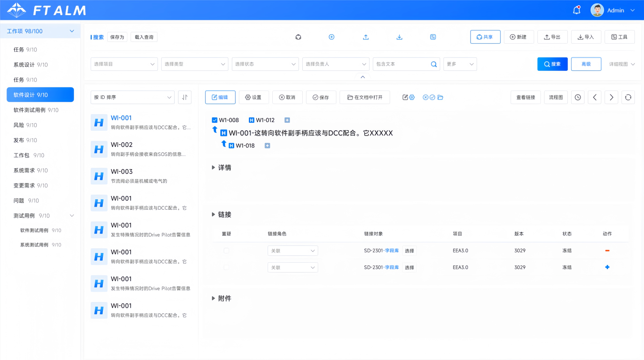Click the red minus action icon

pos(607,251)
